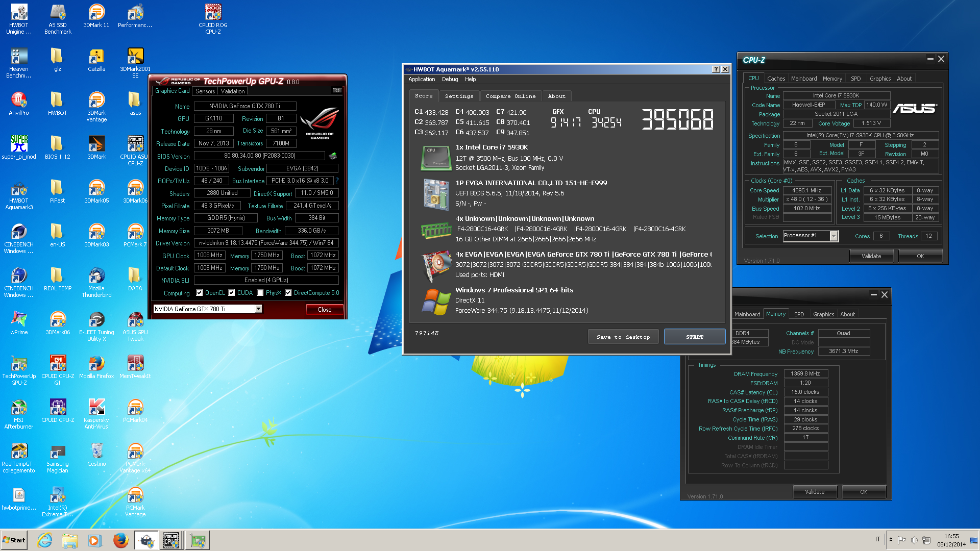Open AS SSD Benchmark shortcut

pos(58,18)
